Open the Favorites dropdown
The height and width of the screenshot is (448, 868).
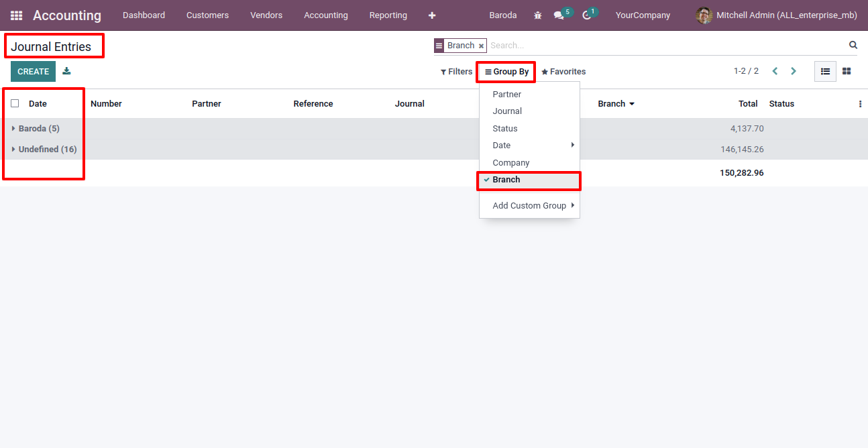click(x=563, y=72)
